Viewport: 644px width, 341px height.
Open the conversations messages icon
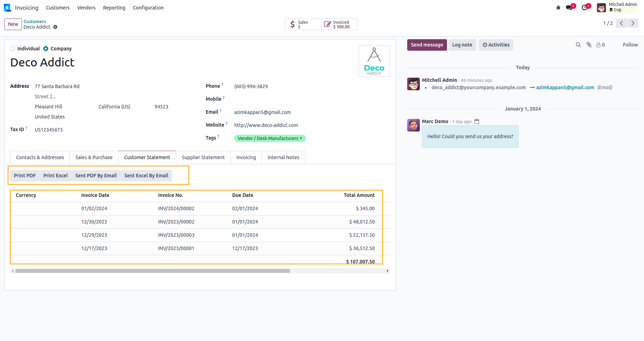[569, 8]
